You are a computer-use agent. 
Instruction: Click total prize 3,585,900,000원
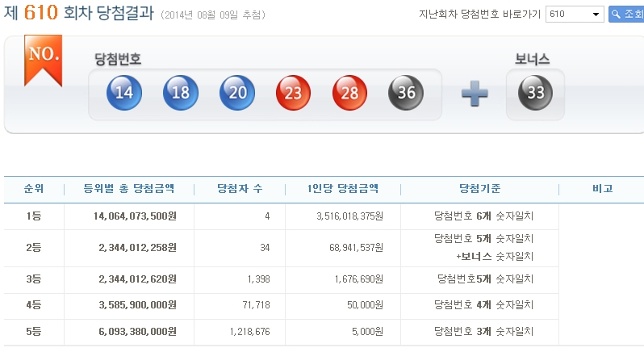137,305
